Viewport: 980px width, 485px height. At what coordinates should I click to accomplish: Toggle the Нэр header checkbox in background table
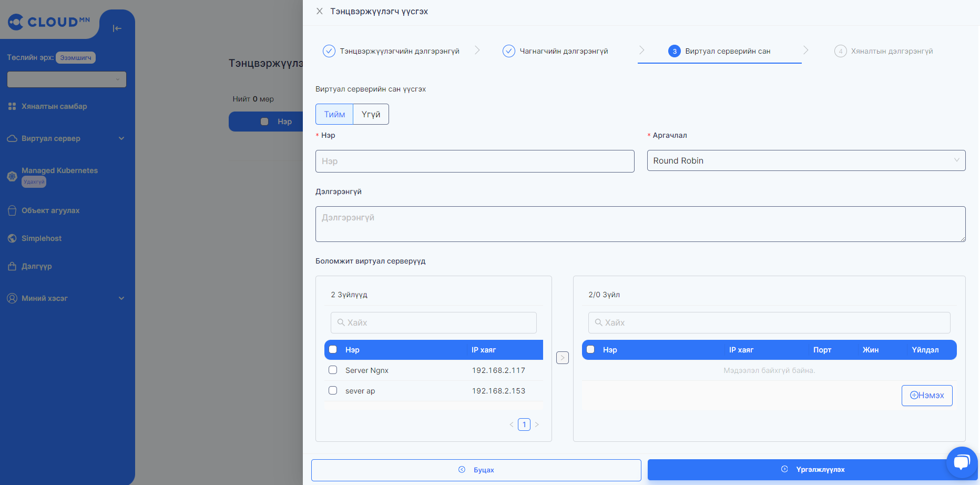[x=264, y=122]
